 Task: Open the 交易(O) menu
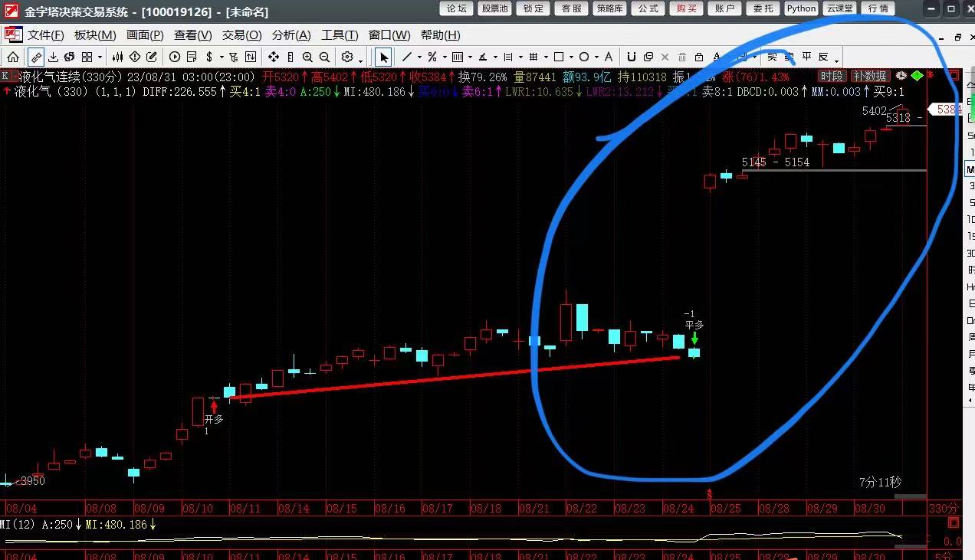tap(242, 35)
